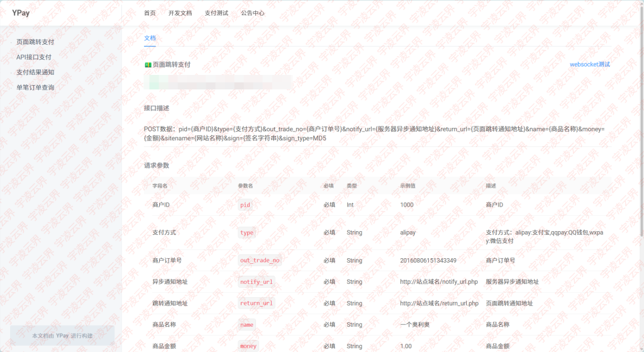
Task: Click example value 20160806151343349
Action: [x=428, y=261]
